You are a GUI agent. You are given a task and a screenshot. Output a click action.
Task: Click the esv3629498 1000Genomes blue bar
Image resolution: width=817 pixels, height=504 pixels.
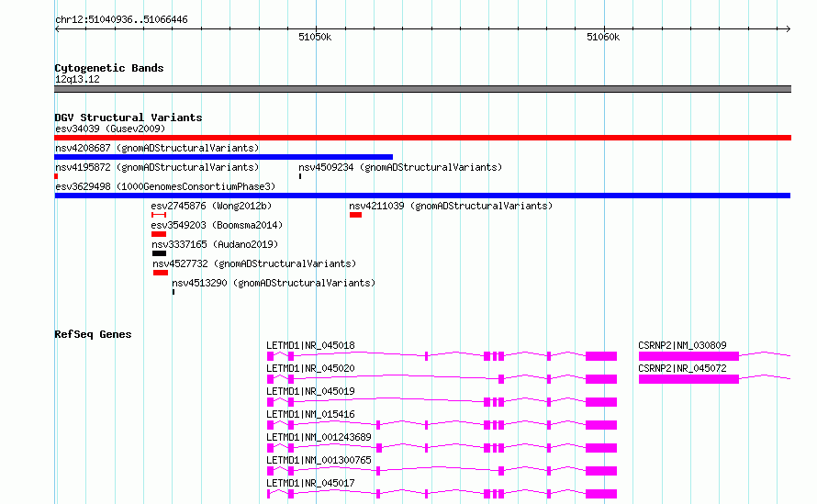click(x=422, y=196)
